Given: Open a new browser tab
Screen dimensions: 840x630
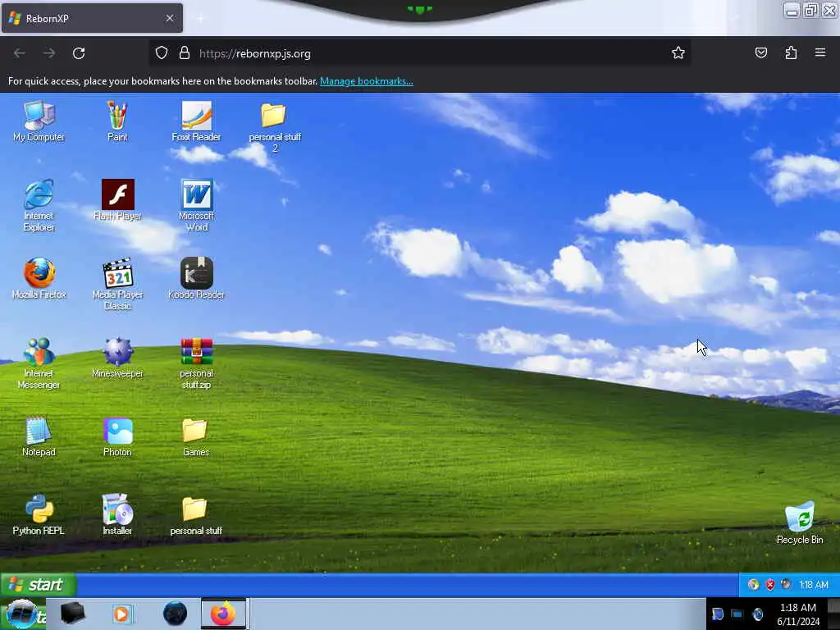Looking at the screenshot, I should coord(200,18).
